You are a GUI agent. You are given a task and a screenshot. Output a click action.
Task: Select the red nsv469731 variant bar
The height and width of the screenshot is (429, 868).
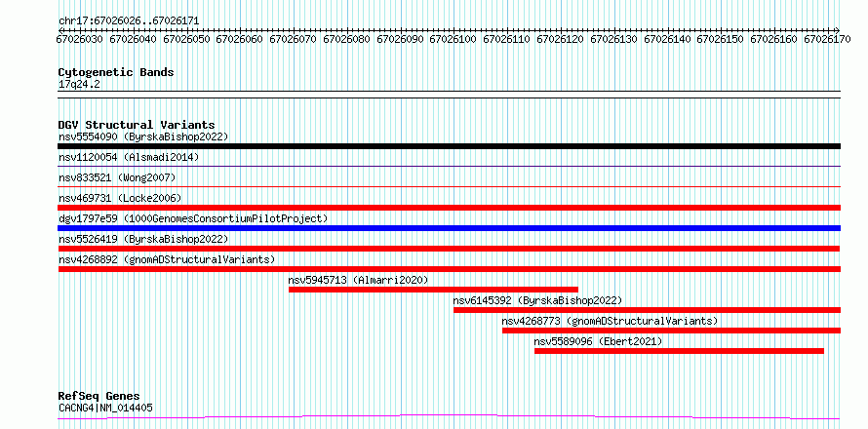tap(449, 208)
